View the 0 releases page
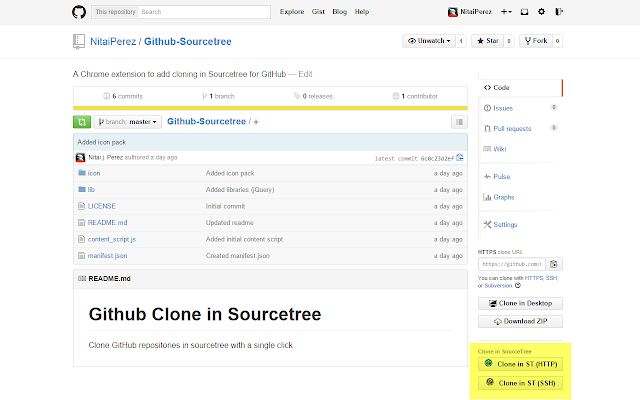Viewport: 640px width, 400px height. 313,96
